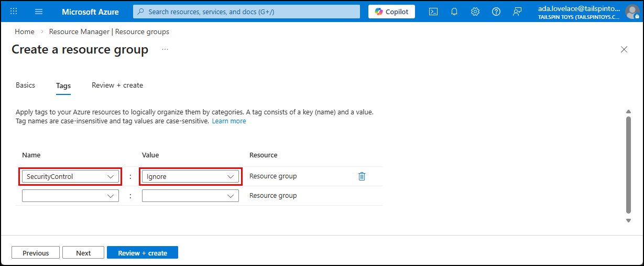This screenshot has height=266, width=644.
Task: Click the Name column header
Action: 31,155
